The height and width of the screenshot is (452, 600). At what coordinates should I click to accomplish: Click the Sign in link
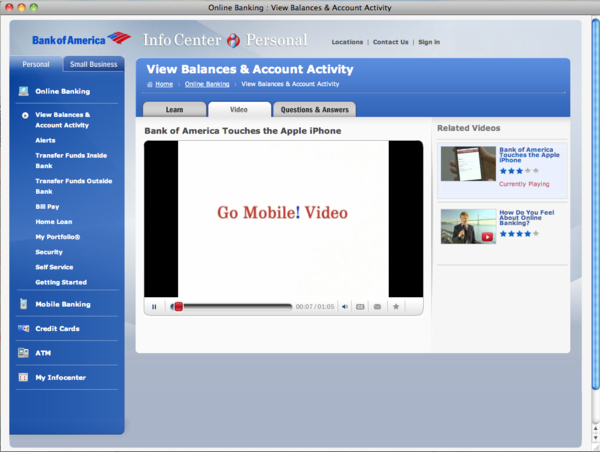click(x=428, y=42)
